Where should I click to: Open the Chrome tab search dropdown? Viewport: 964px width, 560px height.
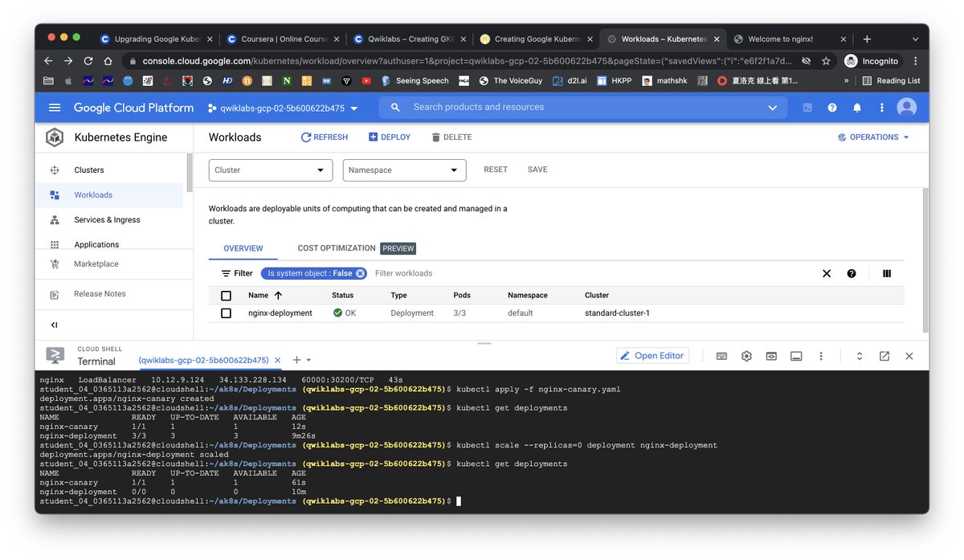(915, 39)
